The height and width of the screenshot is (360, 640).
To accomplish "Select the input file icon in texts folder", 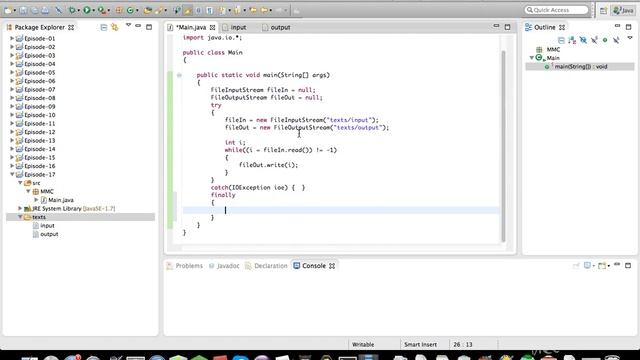I will click(36, 226).
